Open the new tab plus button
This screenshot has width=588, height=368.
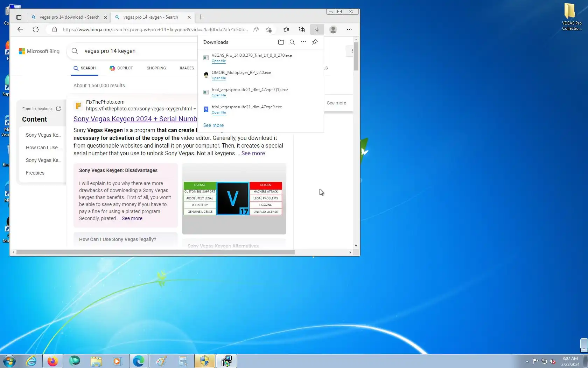click(x=201, y=17)
